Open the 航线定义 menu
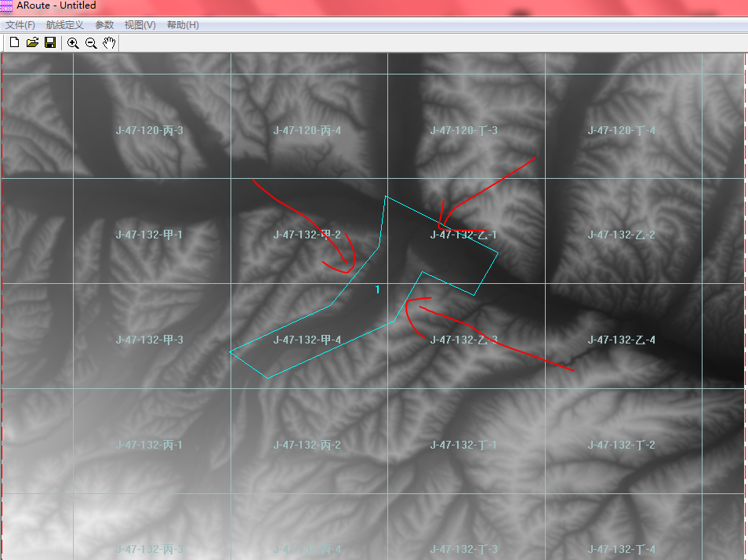The width and height of the screenshot is (748, 560). (x=64, y=25)
